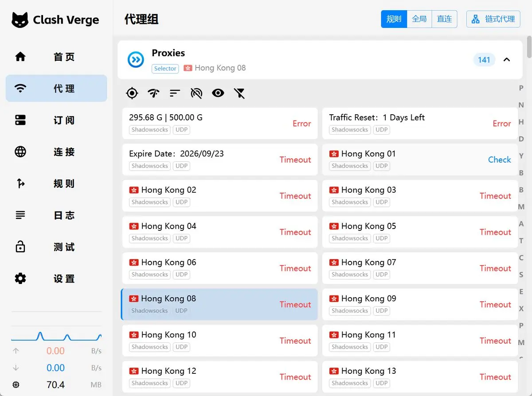
Task: Click the crossed-out filter icon
Action: pos(239,93)
